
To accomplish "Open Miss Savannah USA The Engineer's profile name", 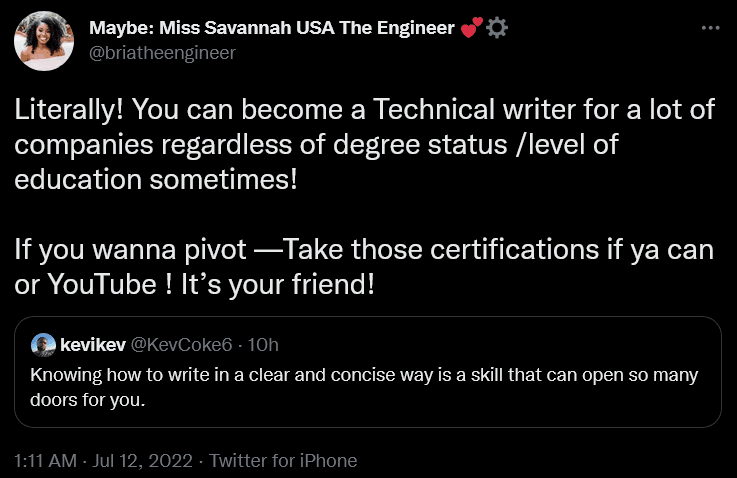I will pos(272,29).
